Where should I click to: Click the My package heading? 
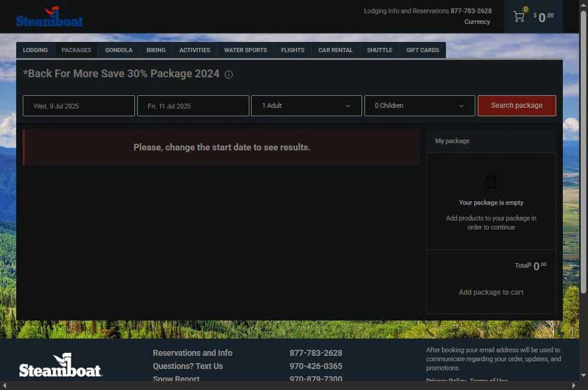click(453, 141)
